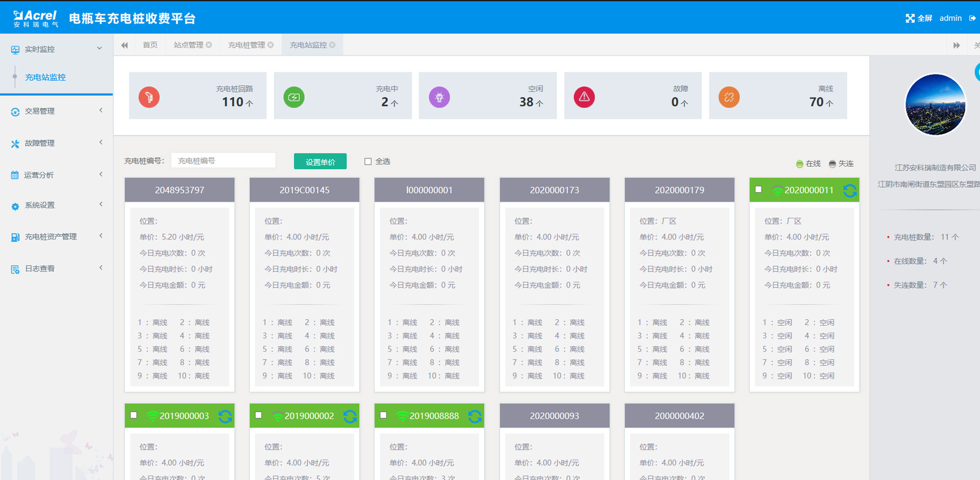Open charger card header 2020000179
The width and height of the screenshot is (980, 480).
click(x=679, y=190)
